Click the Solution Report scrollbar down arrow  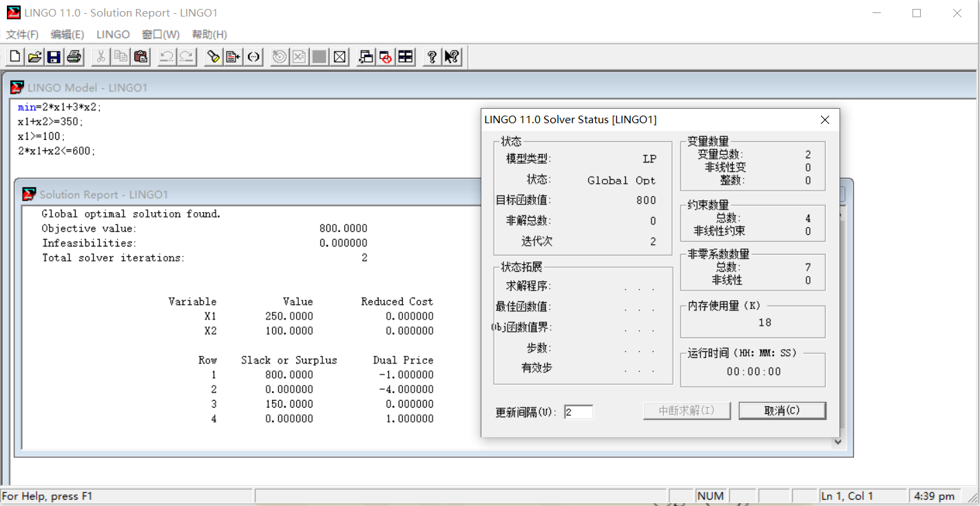pos(838,442)
